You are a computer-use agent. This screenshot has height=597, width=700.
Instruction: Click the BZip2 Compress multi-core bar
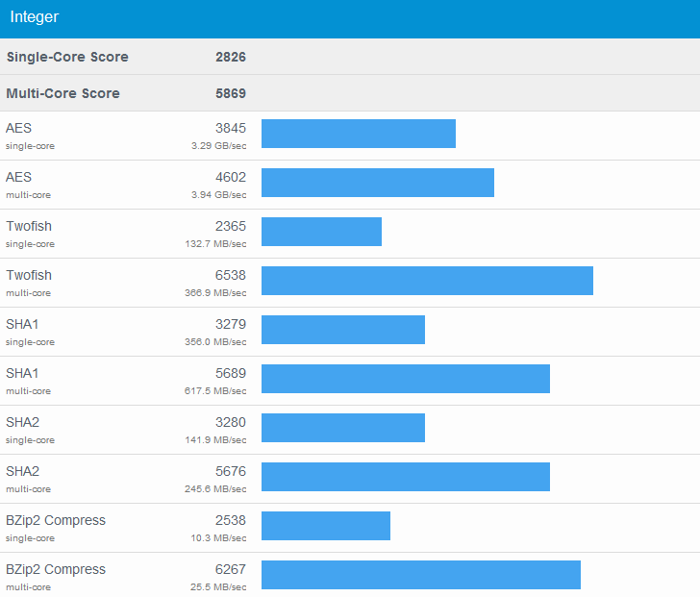(x=420, y=575)
